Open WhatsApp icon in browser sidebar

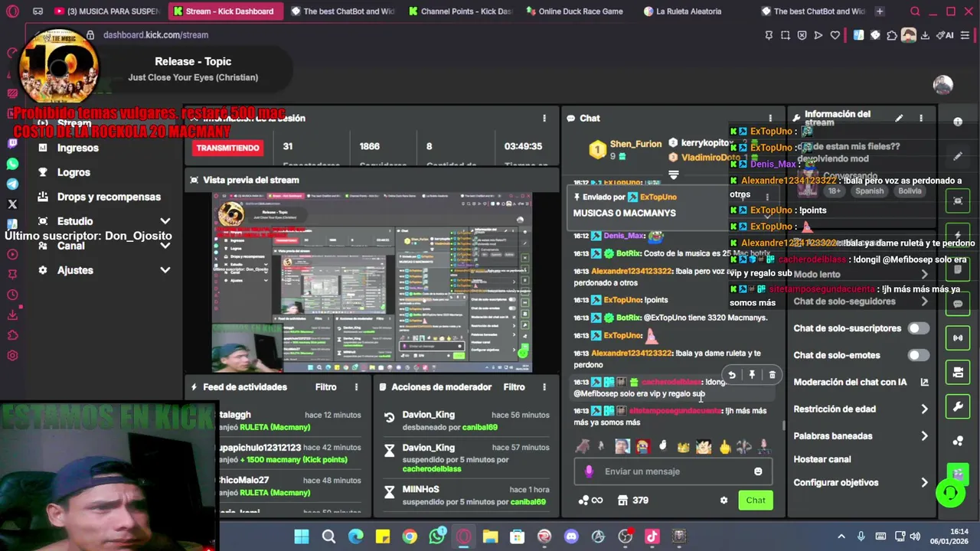pyautogui.click(x=12, y=164)
